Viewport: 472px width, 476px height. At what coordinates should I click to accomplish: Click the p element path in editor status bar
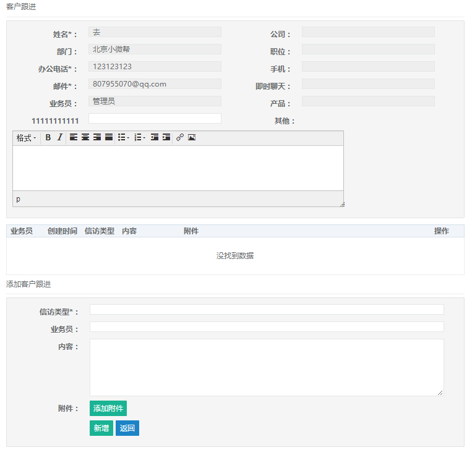click(x=18, y=199)
